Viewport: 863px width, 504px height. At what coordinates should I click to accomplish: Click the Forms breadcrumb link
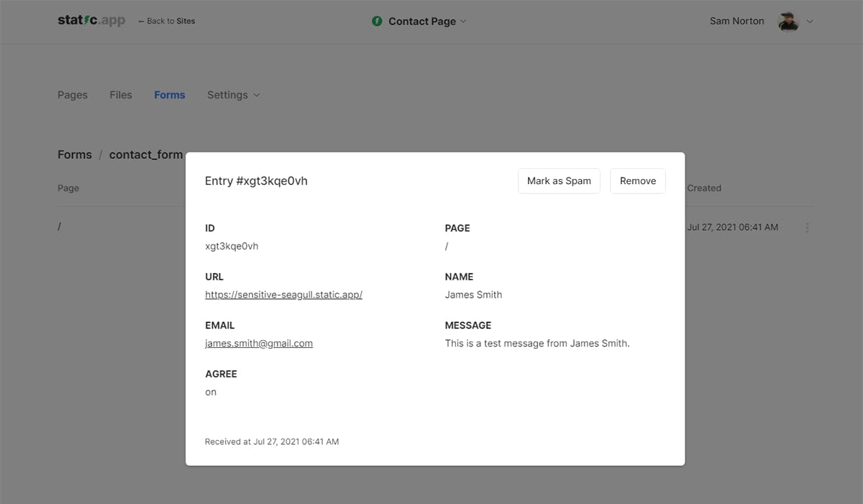(x=74, y=155)
